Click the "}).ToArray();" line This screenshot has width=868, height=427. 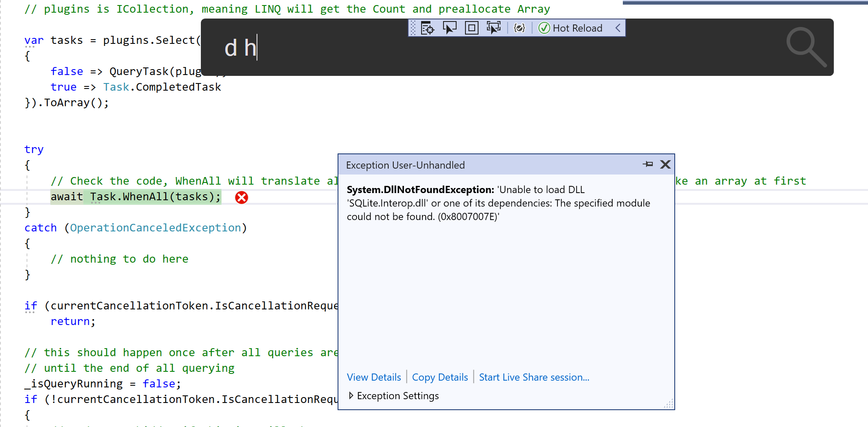coord(67,103)
